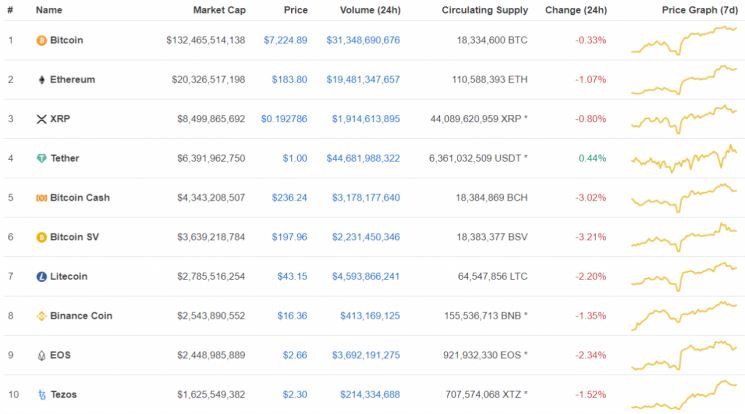
Task: Sort by Circulating Supply column header
Action: point(485,10)
